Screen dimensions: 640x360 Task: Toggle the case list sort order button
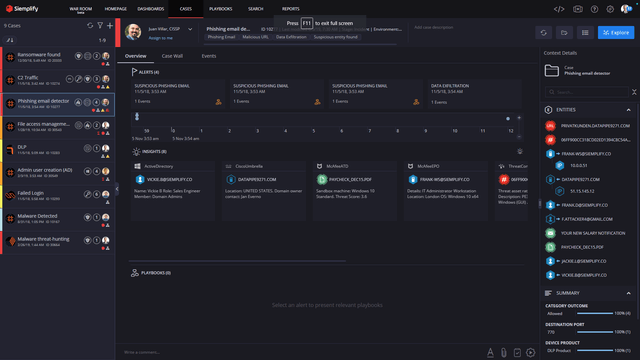click(x=10, y=40)
